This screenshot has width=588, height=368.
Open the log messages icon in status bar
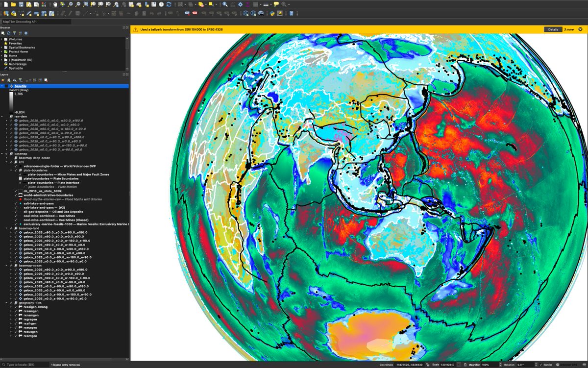tap(584, 364)
